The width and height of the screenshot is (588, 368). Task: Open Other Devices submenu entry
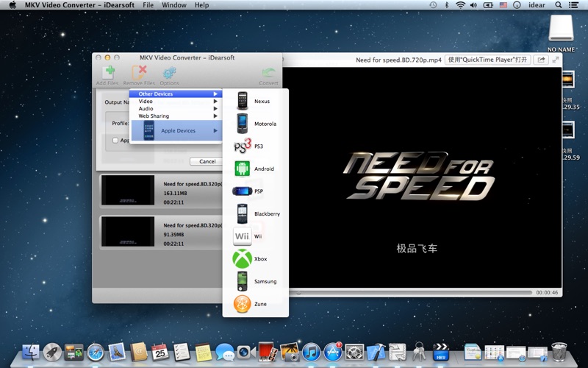point(176,94)
